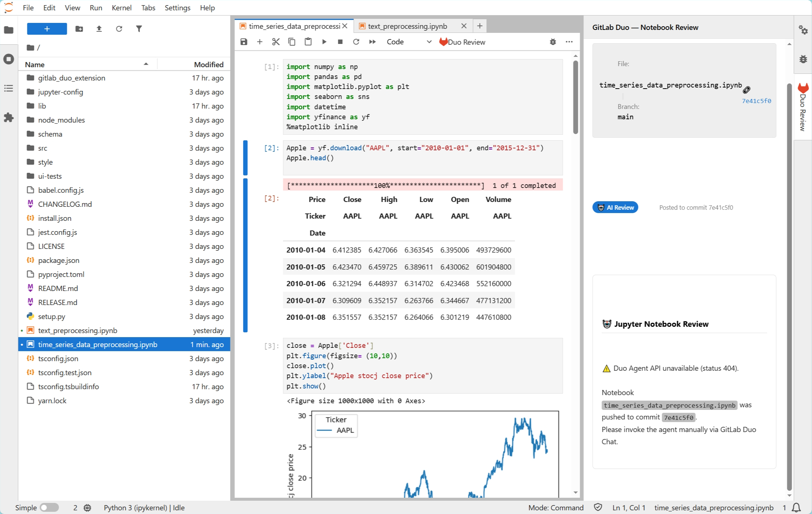Open the notebook debugger bug icon
The image size is (812, 514).
(x=553, y=42)
